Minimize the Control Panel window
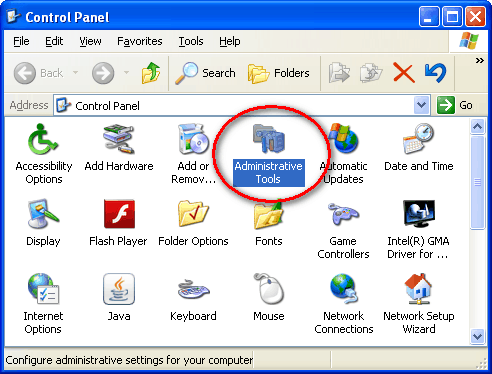 pos(429,16)
